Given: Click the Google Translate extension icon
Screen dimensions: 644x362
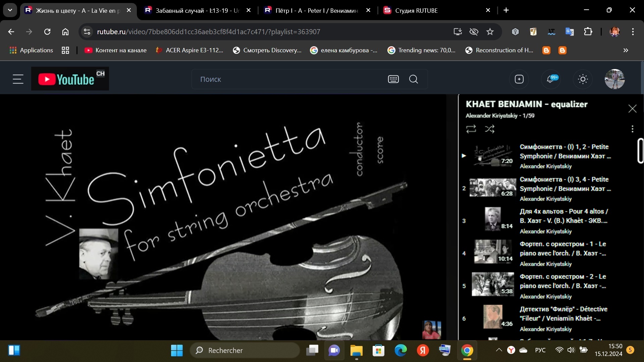Looking at the screenshot, I should (570, 32).
